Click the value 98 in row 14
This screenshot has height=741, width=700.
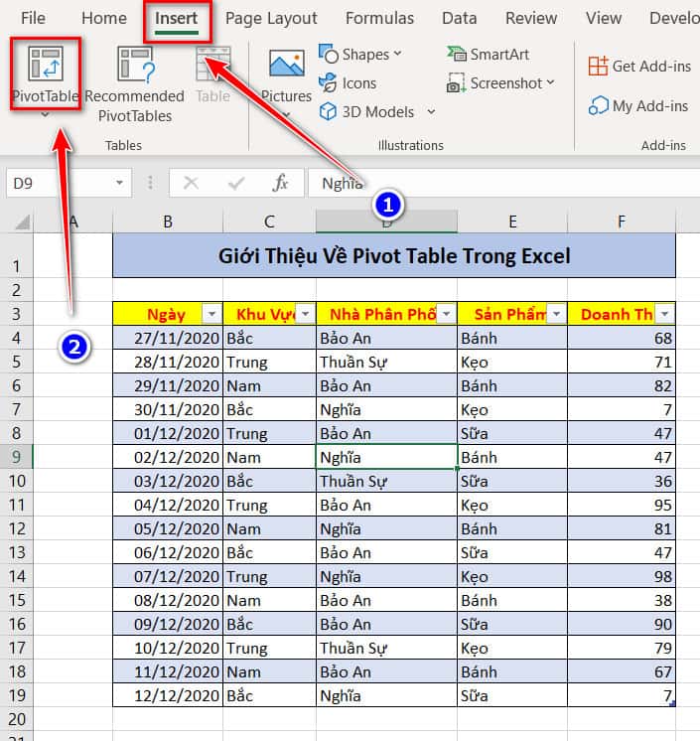[x=622, y=576]
